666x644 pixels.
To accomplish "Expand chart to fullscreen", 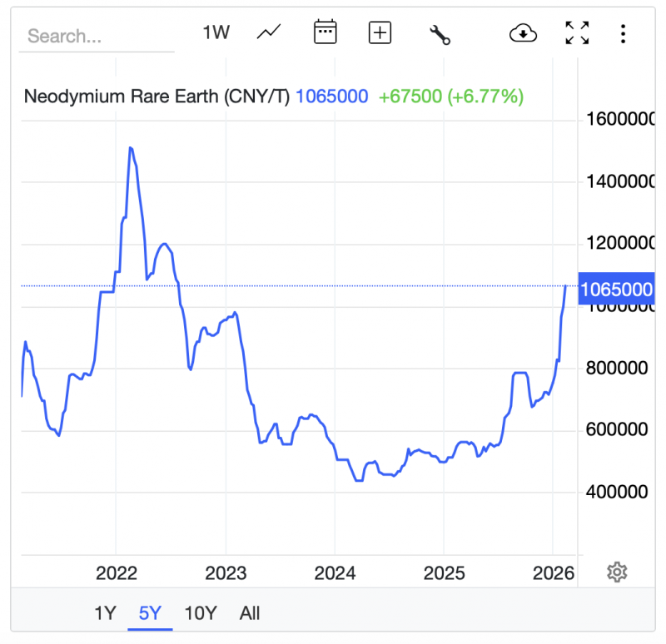I will tap(577, 33).
